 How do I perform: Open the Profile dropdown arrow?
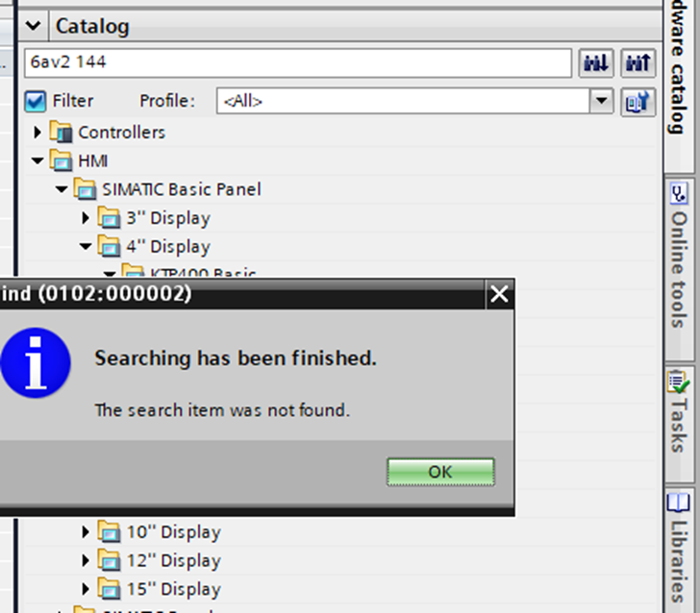pos(601,101)
